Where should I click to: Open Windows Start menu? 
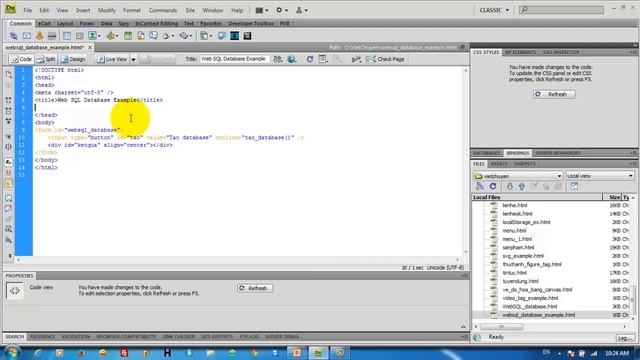12,353
